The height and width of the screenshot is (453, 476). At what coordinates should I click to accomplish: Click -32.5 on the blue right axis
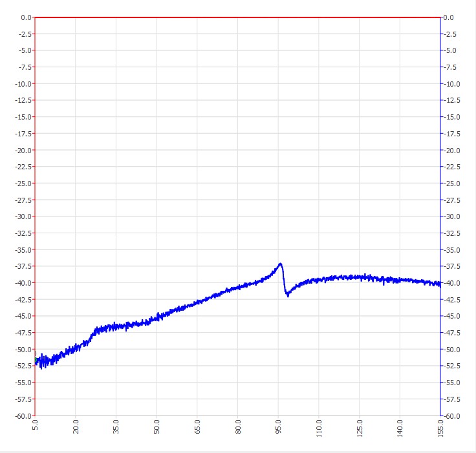452,233
